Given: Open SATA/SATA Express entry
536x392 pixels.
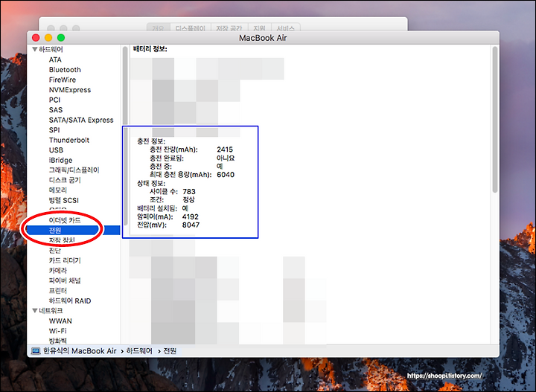Looking at the screenshot, I should click(x=81, y=121).
